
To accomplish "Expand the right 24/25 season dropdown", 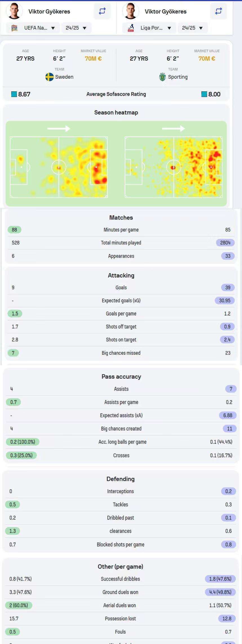I will pyautogui.click(x=193, y=28).
